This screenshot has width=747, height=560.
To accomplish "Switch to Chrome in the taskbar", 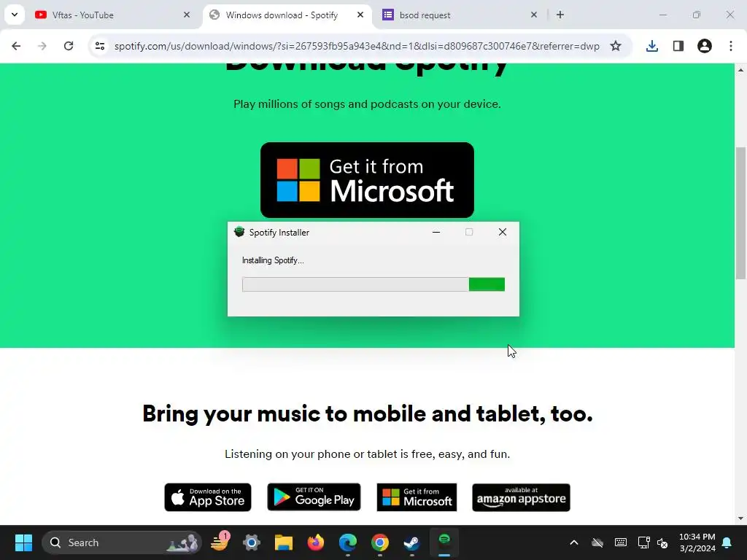I will tap(379, 542).
